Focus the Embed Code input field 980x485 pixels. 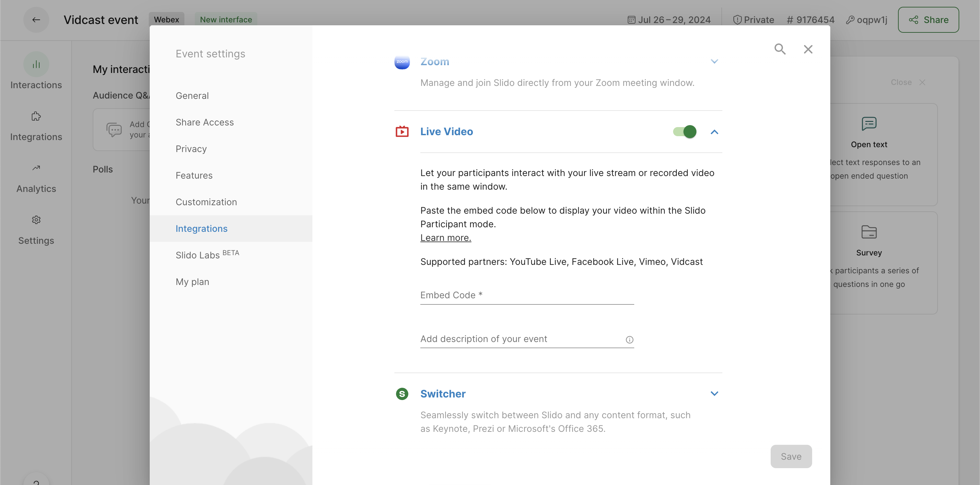click(527, 295)
